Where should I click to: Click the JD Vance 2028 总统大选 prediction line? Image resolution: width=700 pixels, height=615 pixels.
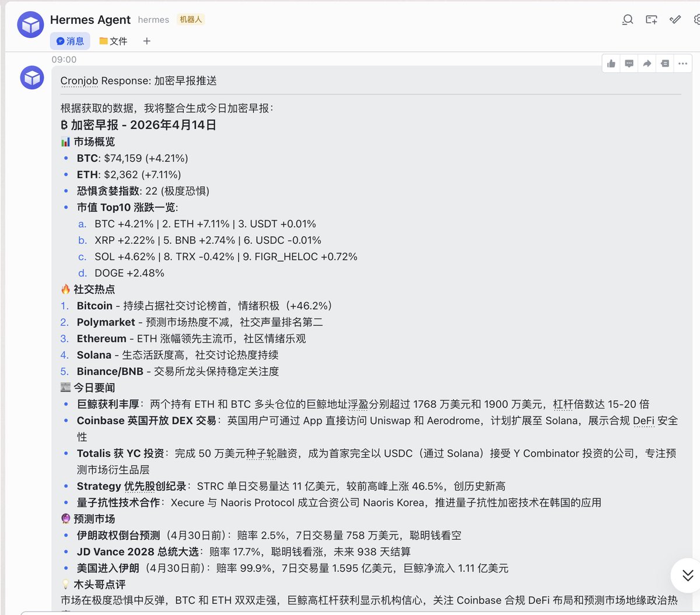[x=244, y=551]
